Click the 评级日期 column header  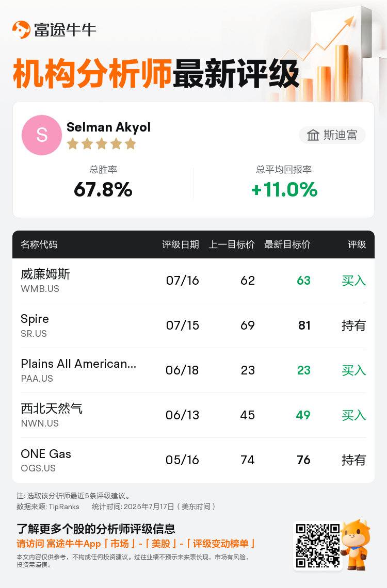pos(181,244)
